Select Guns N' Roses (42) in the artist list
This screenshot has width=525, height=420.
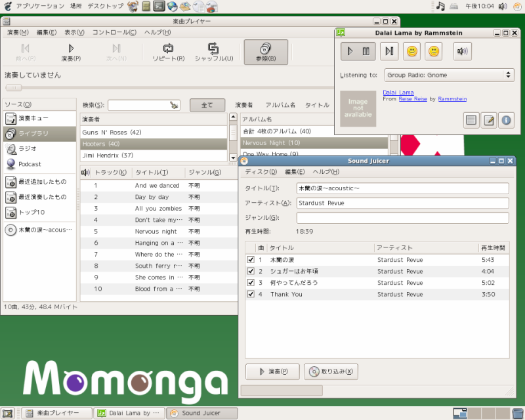154,133
